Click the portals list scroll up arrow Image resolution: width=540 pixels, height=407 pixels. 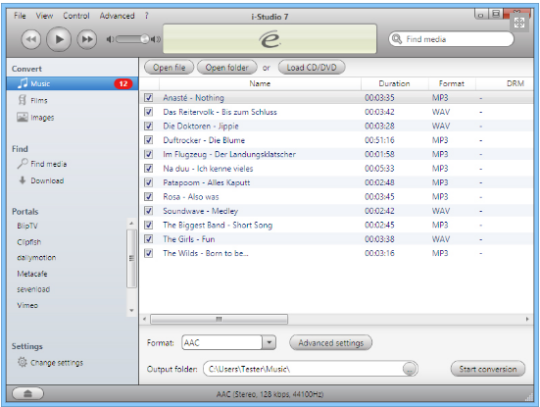131,223
